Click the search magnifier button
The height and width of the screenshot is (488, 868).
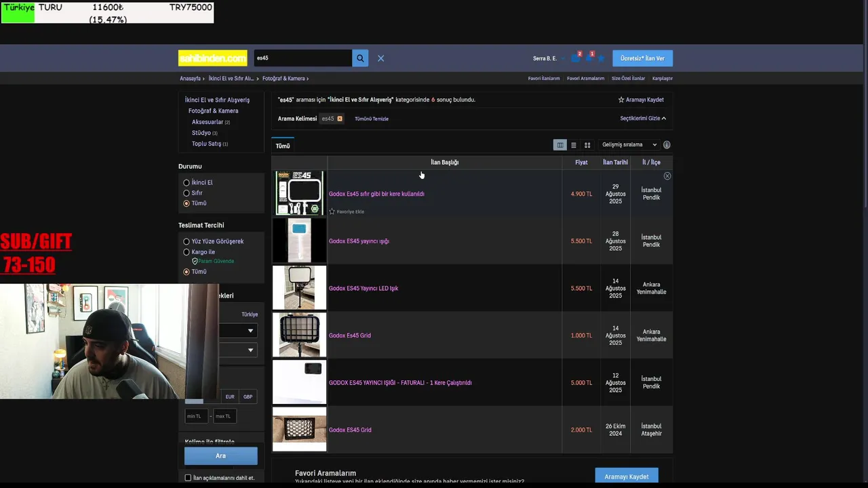coord(360,58)
